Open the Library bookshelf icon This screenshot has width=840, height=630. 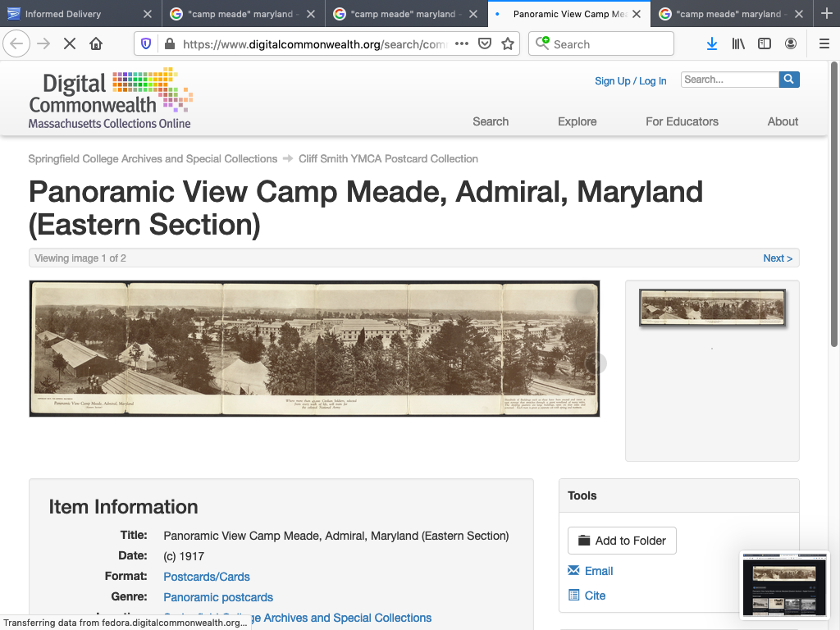click(x=738, y=44)
